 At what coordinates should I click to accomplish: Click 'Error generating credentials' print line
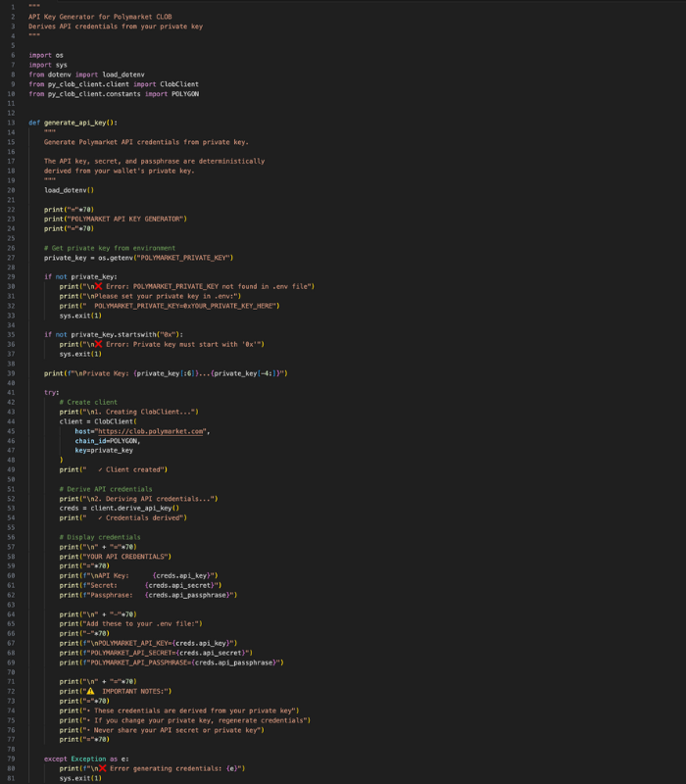(x=153, y=768)
